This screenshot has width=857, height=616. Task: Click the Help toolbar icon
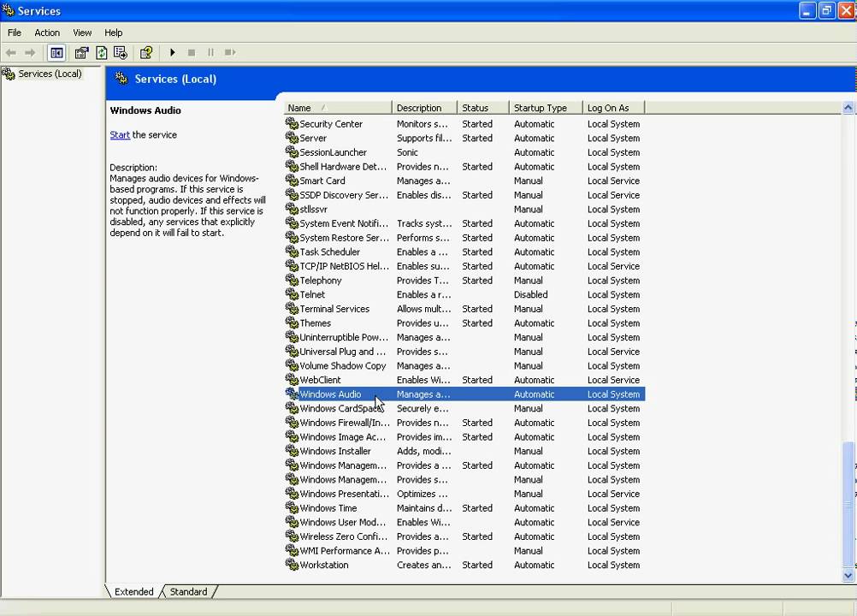pyautogui.click(x=146, y=52)
